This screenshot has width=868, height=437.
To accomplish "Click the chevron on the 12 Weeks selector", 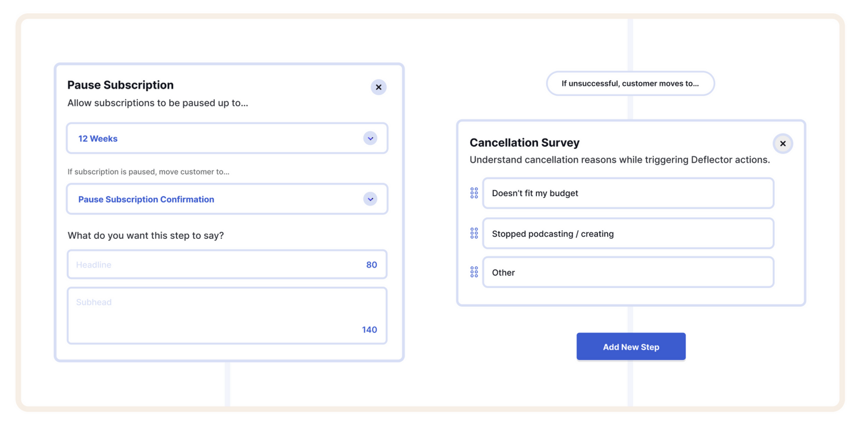I will click(x=370, y=138).
